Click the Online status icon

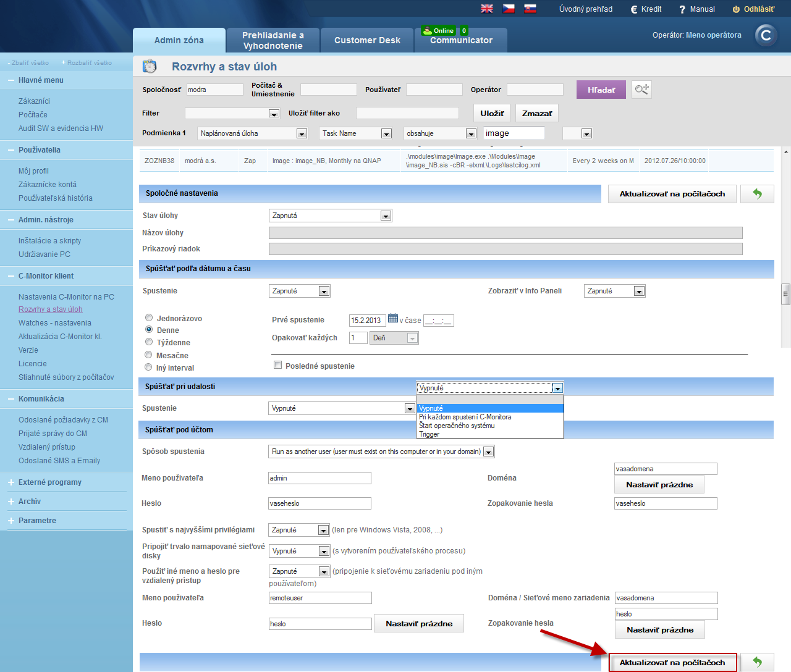[x=439, y=30]
